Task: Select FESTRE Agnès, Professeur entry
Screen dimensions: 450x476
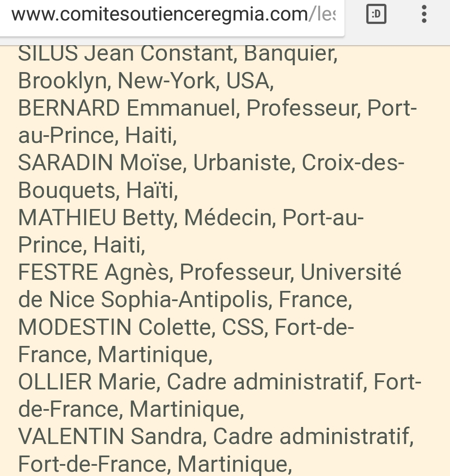Action: pos(156,272)
